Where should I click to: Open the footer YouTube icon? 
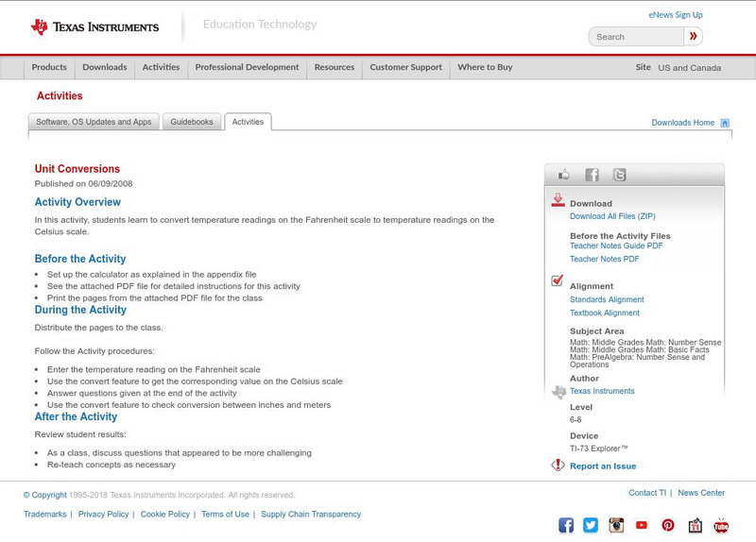pyautogui.click(x=642, y=525)
